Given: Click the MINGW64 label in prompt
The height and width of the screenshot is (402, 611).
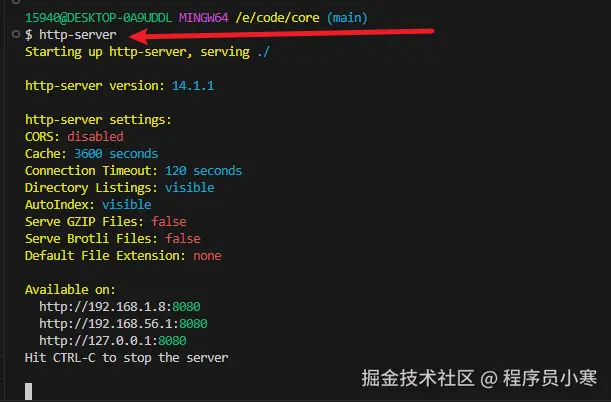Looking at the screenshot, I should point(206,17).
